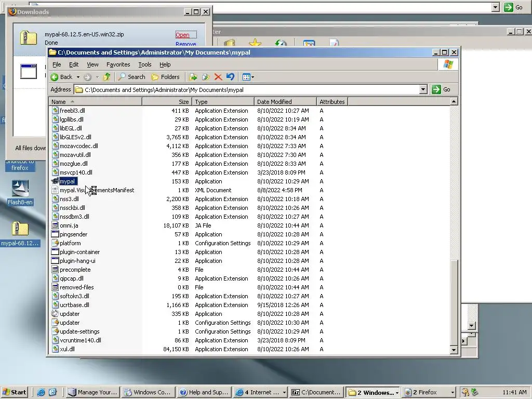The height and width of the screenshot is (399, 532).
Task: Click the green Back arrow button
Action: pos(54,77)
